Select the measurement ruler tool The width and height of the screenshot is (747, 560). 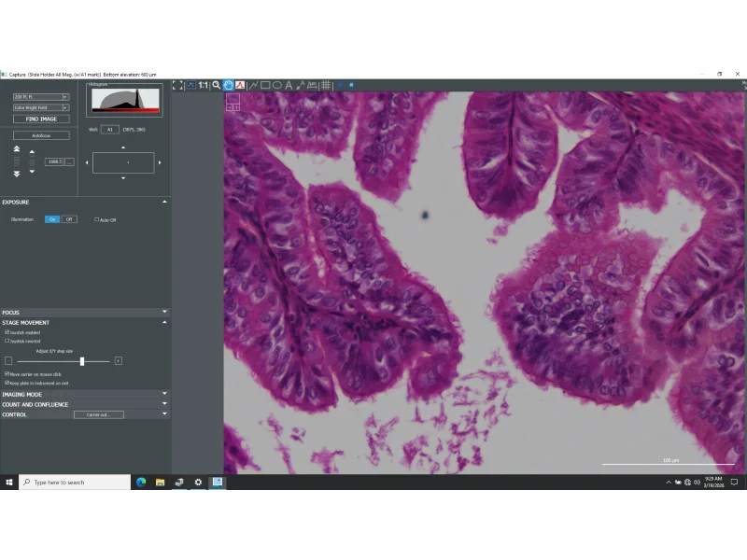(x=313, y=85)
